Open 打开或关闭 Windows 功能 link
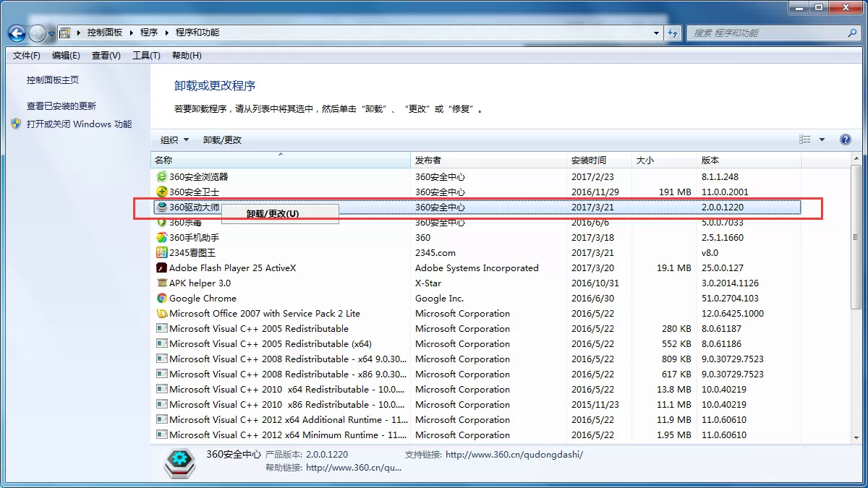Screen dimensions: 868x488 pyautogui.click(x=79, y=124)
